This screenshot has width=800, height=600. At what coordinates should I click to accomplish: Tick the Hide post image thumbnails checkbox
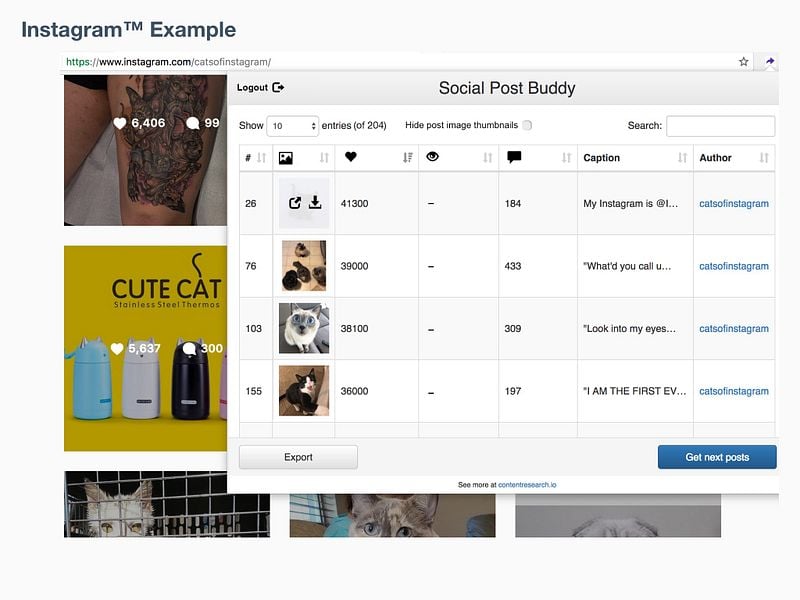coord(527,125)
